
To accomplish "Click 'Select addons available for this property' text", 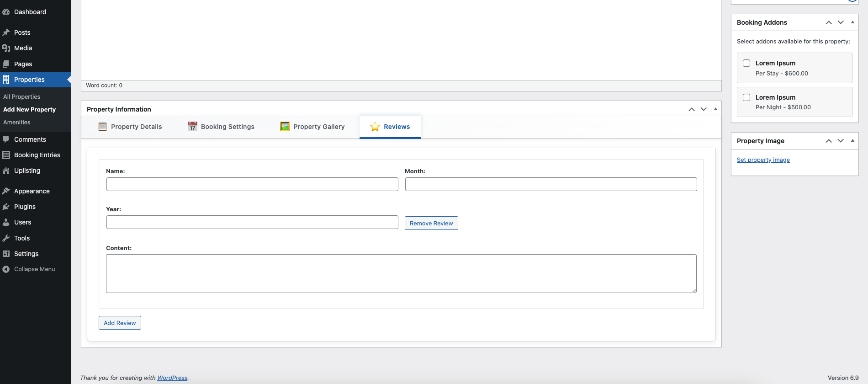I will pyautogui.click(x=794, y=41).
